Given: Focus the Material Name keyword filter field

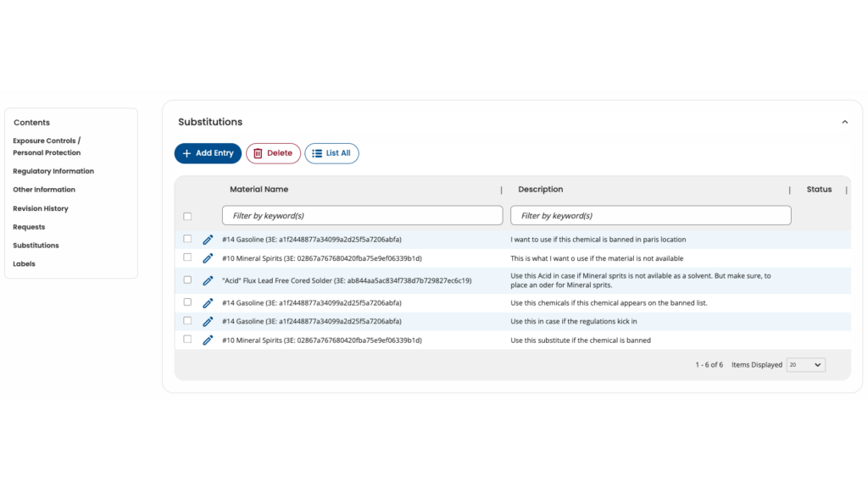Looking at the screenshot, I should (363, 216).
